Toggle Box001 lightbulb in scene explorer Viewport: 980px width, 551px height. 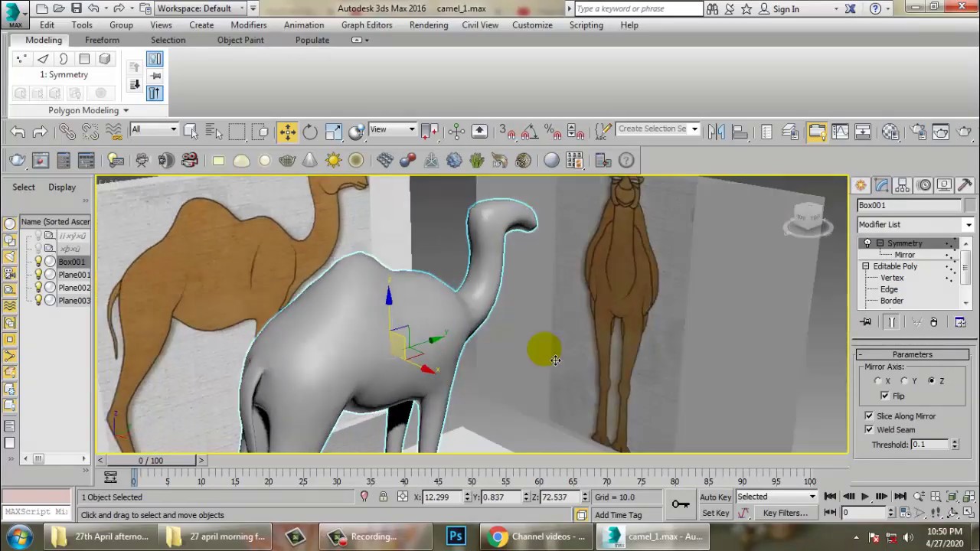click(x=38, y=262)
